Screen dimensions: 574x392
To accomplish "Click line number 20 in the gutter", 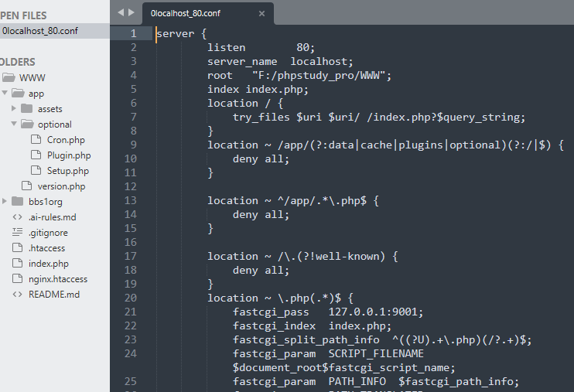I will [131, 298].
